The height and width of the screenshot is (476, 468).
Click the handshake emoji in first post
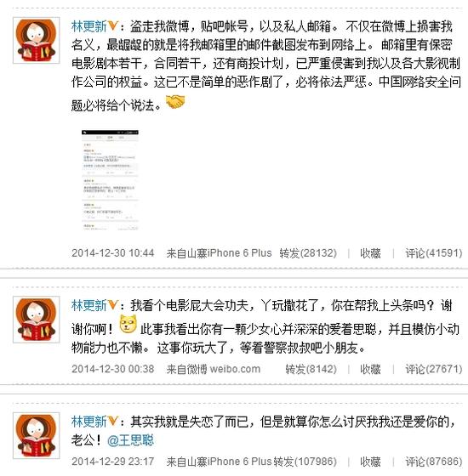(175, 102)
